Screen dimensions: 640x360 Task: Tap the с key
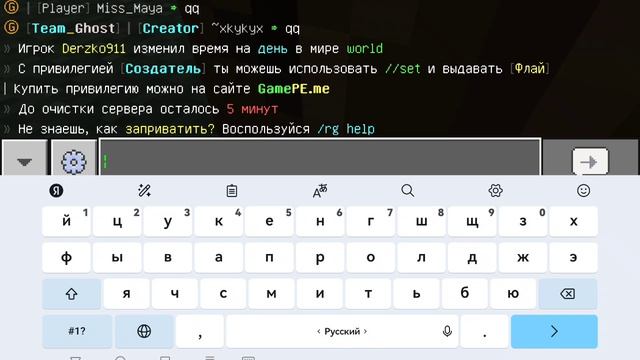[223, 294]
